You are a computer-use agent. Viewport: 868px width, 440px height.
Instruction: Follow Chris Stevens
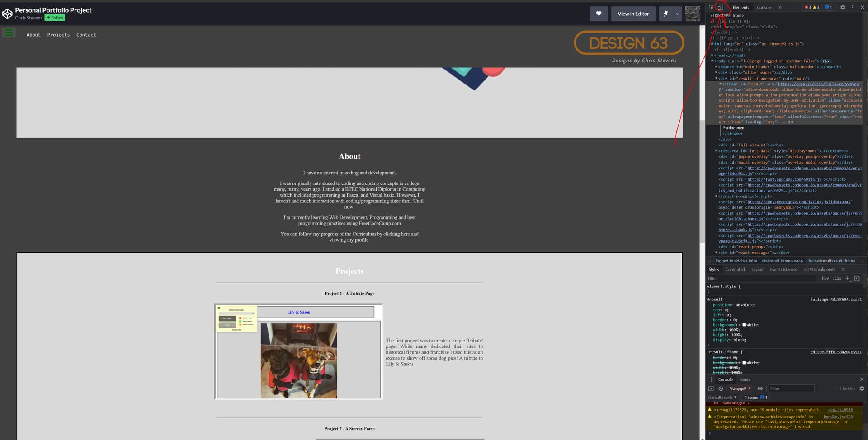[x=55, y=18]
